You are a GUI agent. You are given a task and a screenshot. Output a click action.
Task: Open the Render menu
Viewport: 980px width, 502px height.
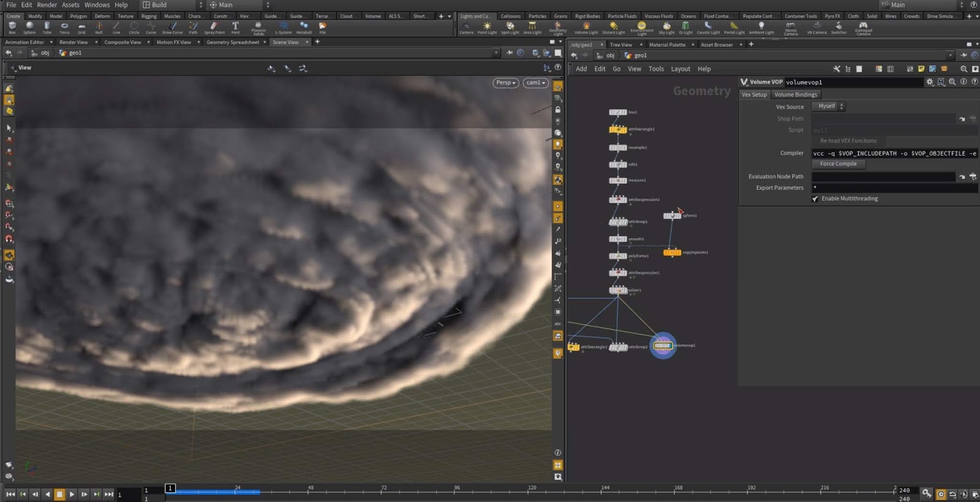[47, 5]
